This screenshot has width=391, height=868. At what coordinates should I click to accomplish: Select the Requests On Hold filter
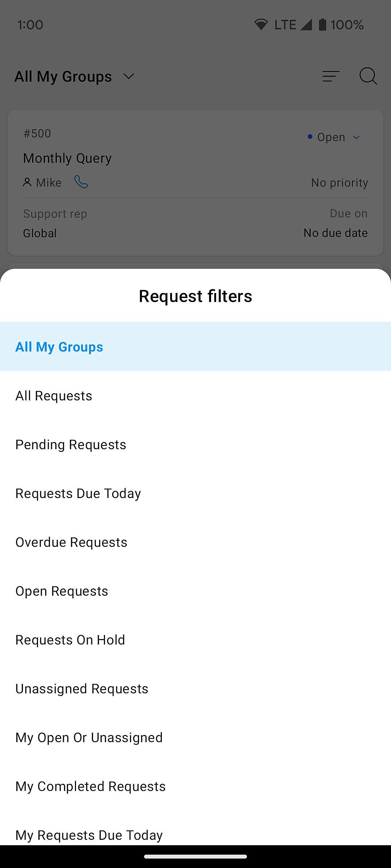pos(70,640)
